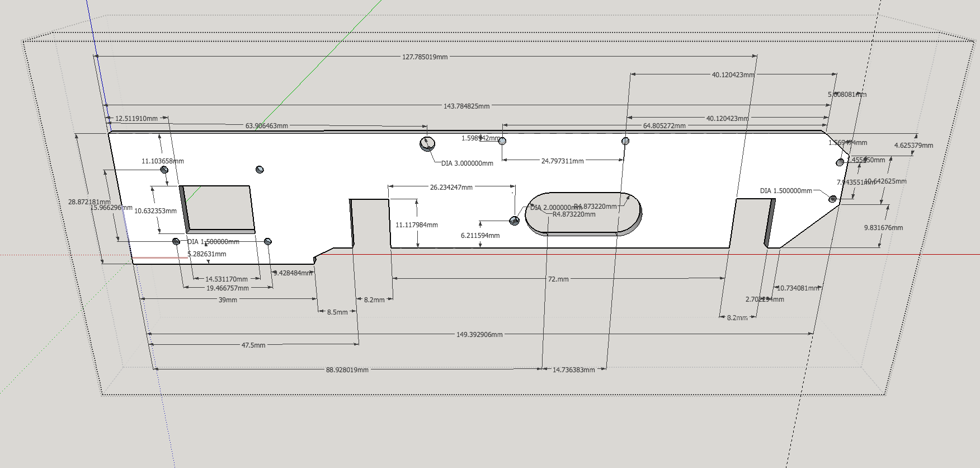Click the 3mm diameter hole on the plate
Viewport: 980px width, 468px height.
coord(427,144)
